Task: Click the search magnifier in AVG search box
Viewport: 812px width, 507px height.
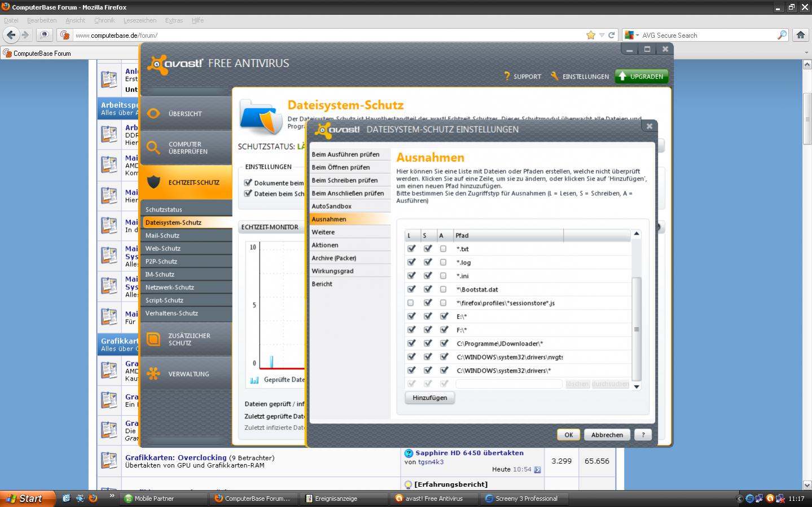Action: click(x=782, y=35)
